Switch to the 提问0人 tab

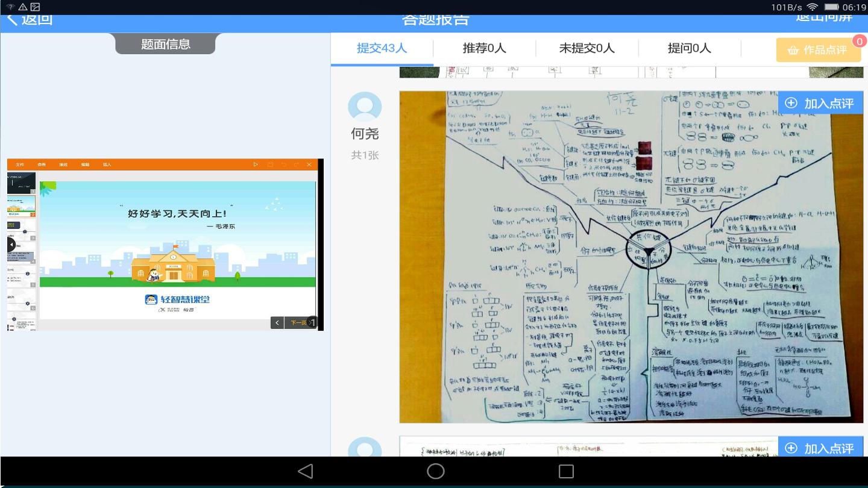click(690, 48)
